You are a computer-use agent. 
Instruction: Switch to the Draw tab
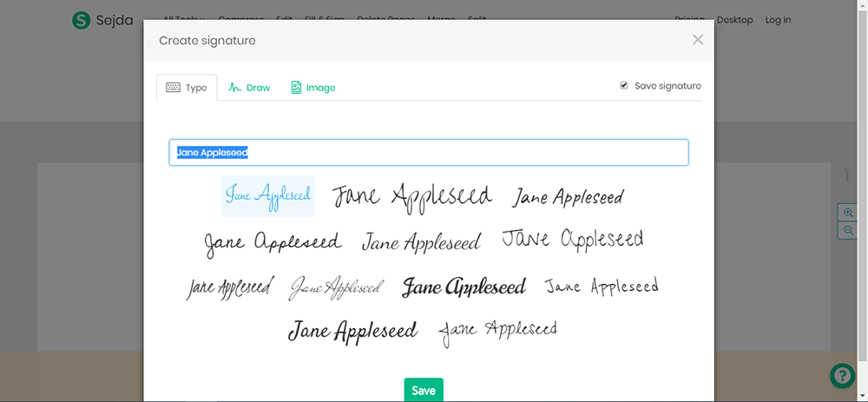tap(249, 88)
